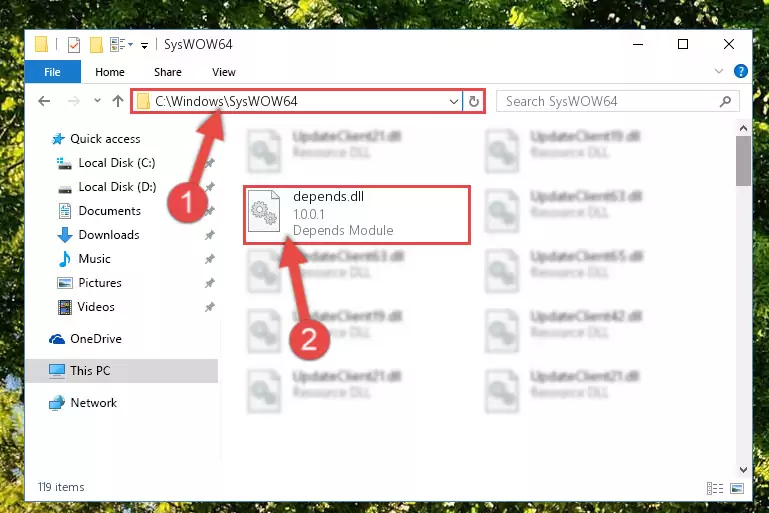This screenshot has width=769, height=513.
Task: Click the New Folder quick access icon
Action: coord(96,45)
